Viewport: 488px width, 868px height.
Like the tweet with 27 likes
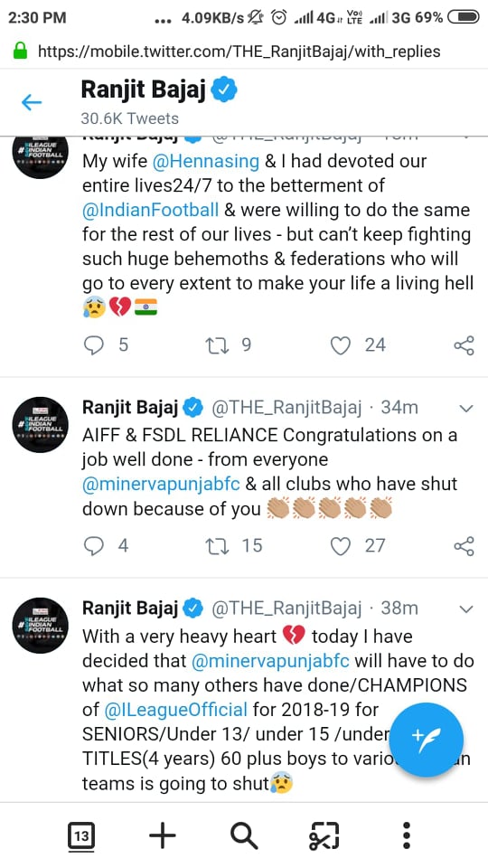point(340,546)
